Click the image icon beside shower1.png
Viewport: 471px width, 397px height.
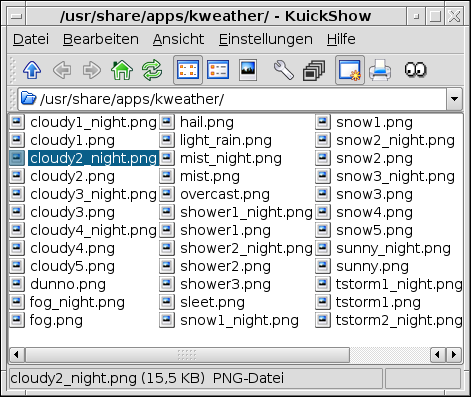pos(167,229)
